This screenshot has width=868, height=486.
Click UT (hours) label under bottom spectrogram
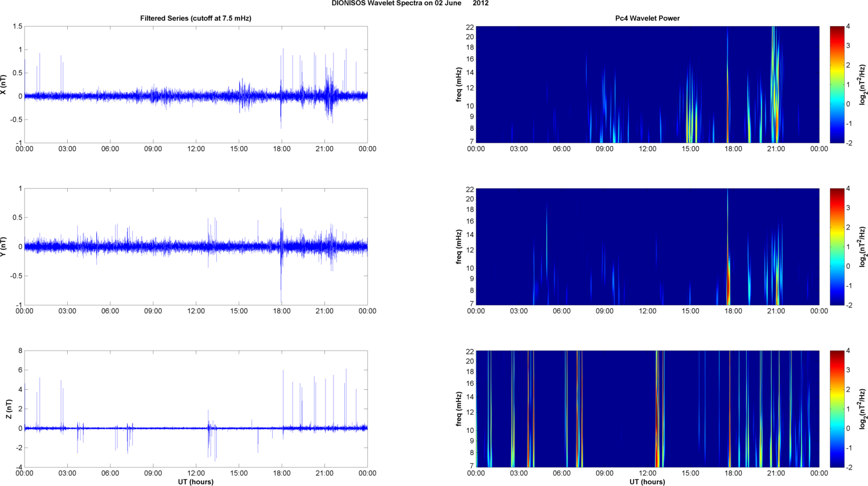647,482
